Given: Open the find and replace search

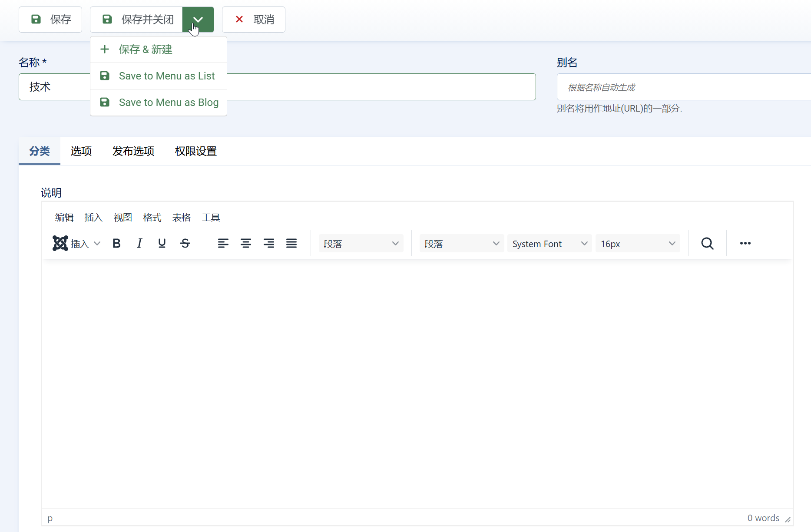Looking at the screenshot, I should 707,243.
